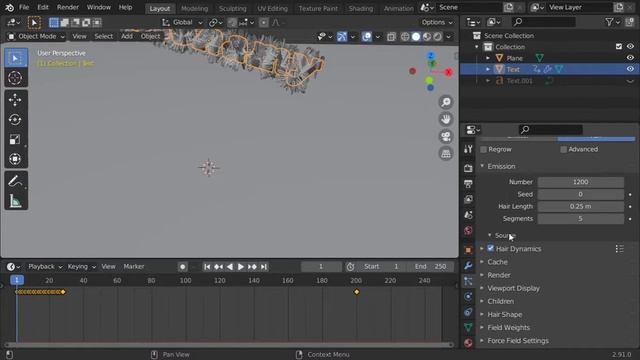
Task: Play the animation in reverse
Action: tap(230, 267)
